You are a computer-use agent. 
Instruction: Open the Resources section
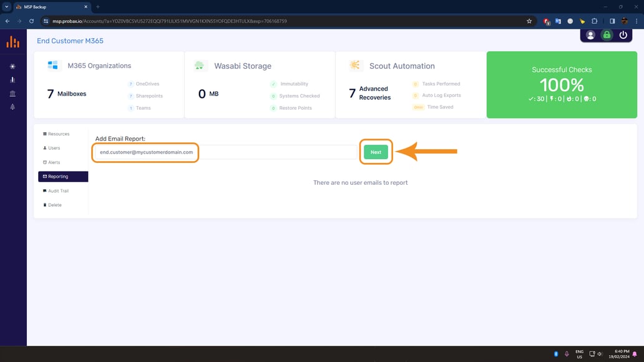[56, 134]
